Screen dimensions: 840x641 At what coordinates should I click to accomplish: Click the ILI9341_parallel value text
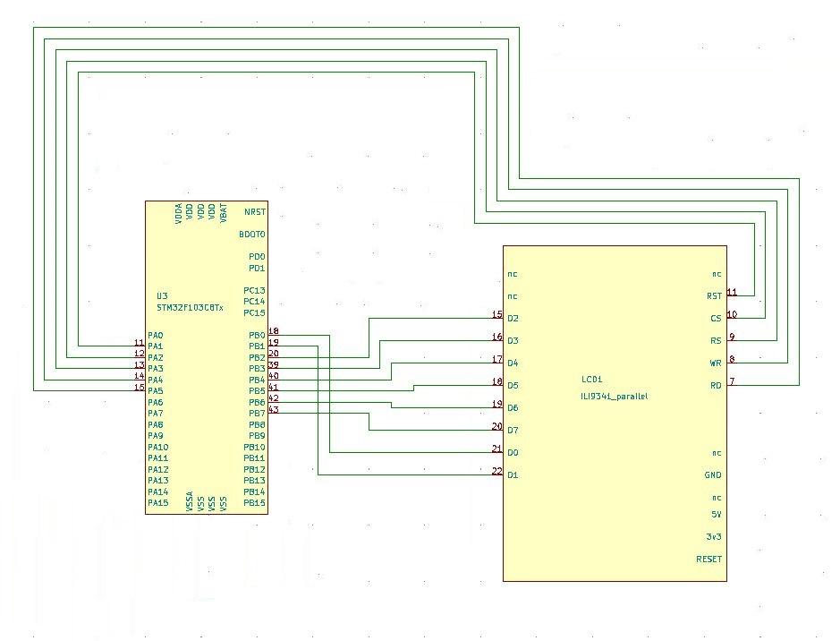615,395
